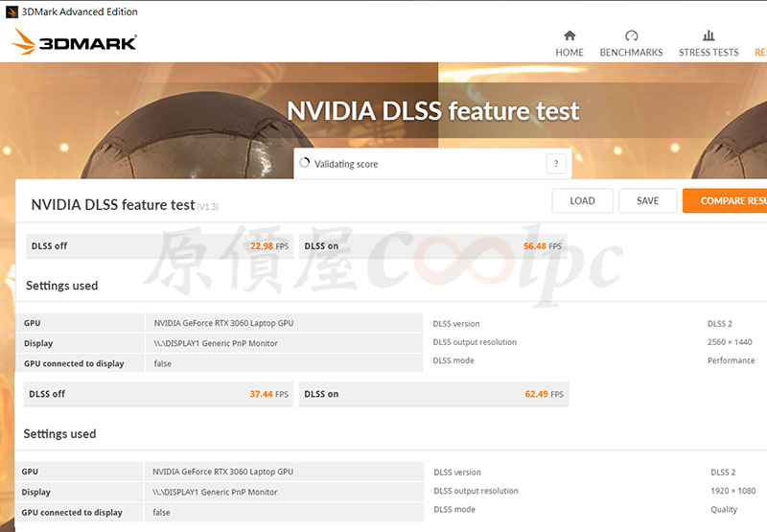Click the 3DMark Advanced Edition window title

pos(80,12)
